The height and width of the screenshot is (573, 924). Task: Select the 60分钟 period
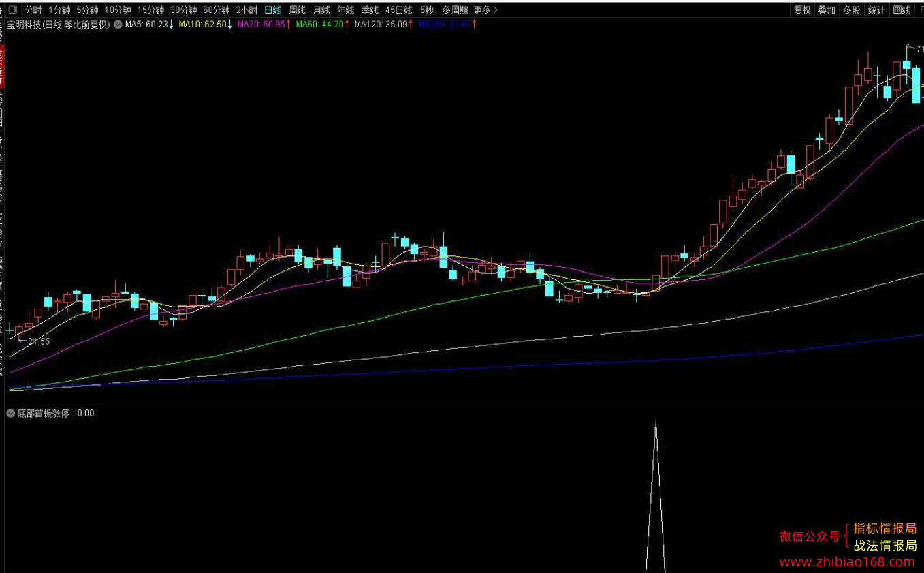coord(217,10)
